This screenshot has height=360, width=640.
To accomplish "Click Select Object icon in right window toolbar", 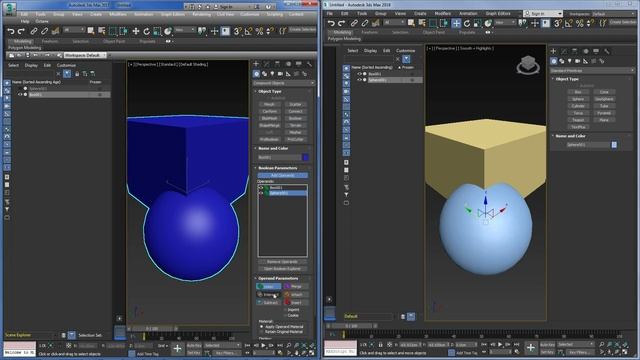I will coord(411,23).
